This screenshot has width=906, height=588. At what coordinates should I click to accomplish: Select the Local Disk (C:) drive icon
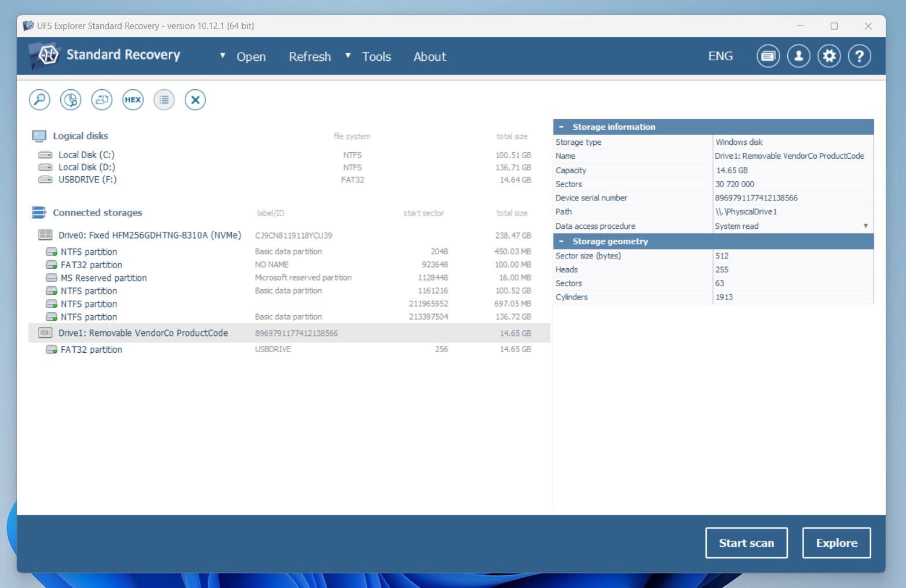[x=45, y=155]
